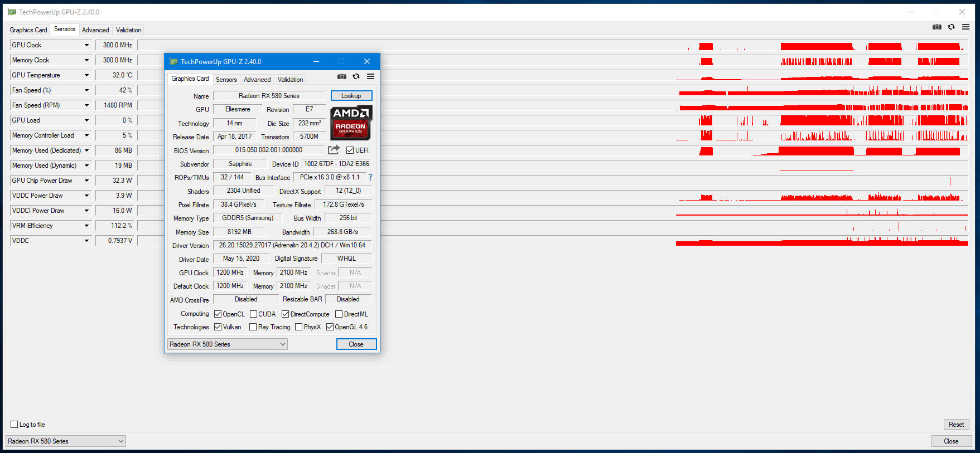The width and height of the screenshot is (980, 453).
Task: Open Validation tab in background window
Action: (129, 30)
